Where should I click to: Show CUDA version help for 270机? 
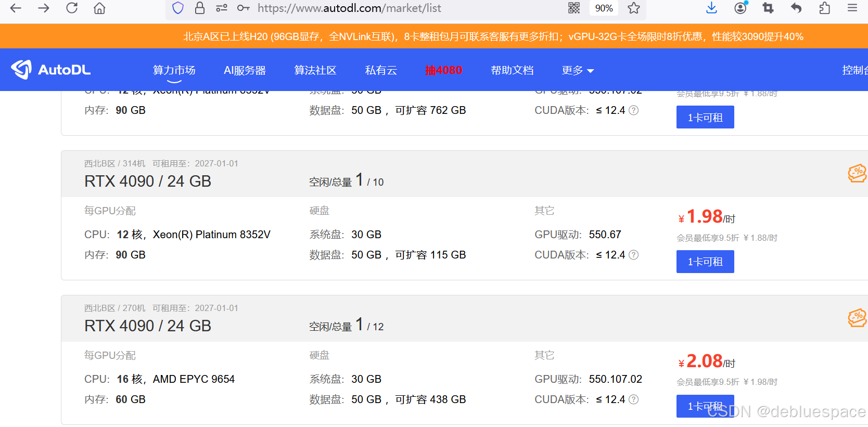coord(633,399)
